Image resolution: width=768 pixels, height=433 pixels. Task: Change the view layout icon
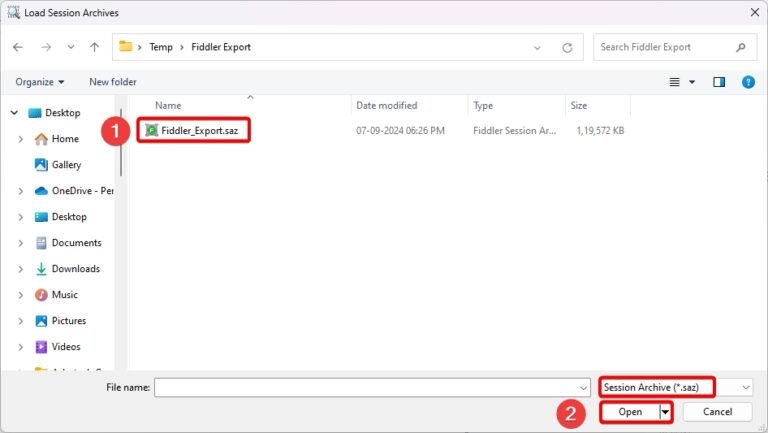pos(674,82)
